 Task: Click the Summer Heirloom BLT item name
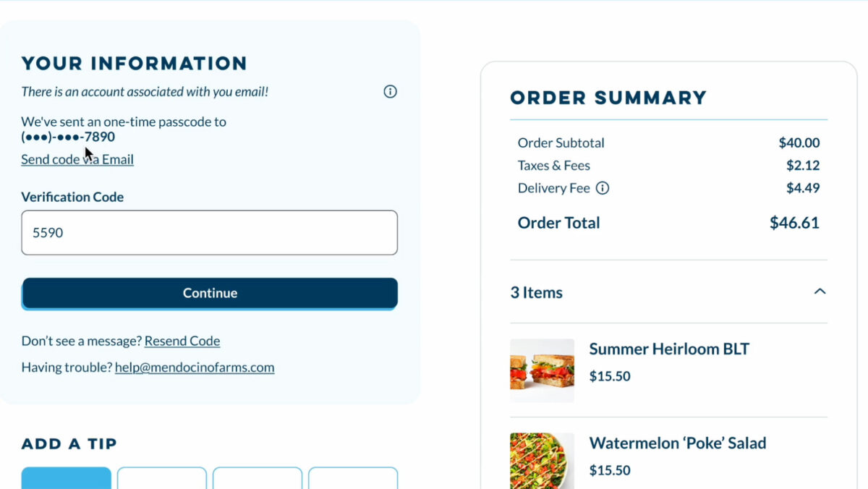(669, 349)
